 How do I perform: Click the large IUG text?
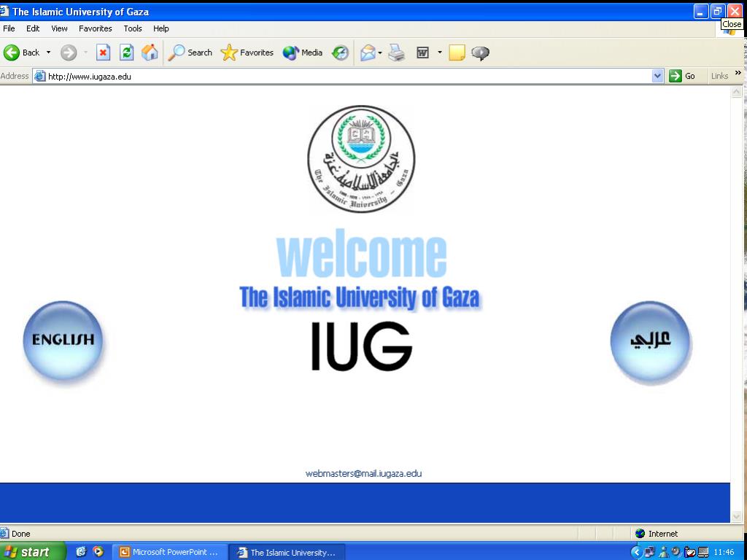coord(361,346)
